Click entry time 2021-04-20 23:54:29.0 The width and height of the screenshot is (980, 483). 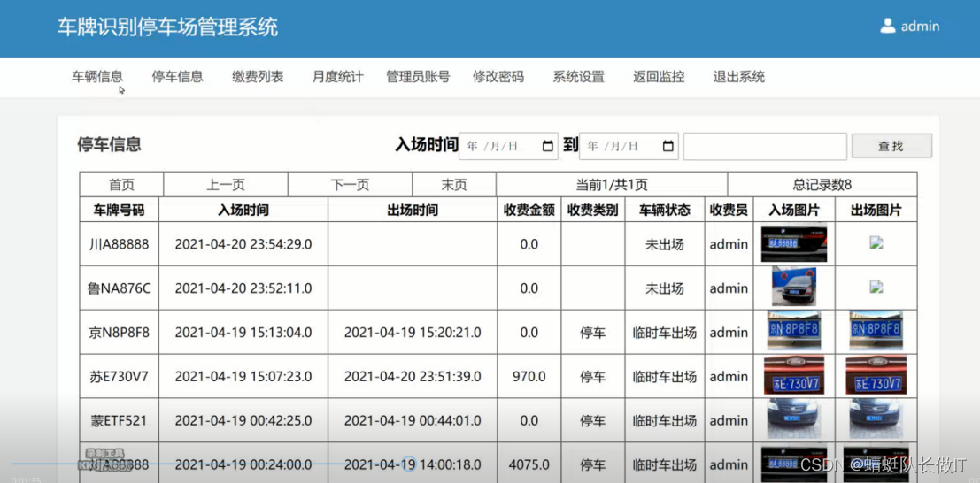243,244
